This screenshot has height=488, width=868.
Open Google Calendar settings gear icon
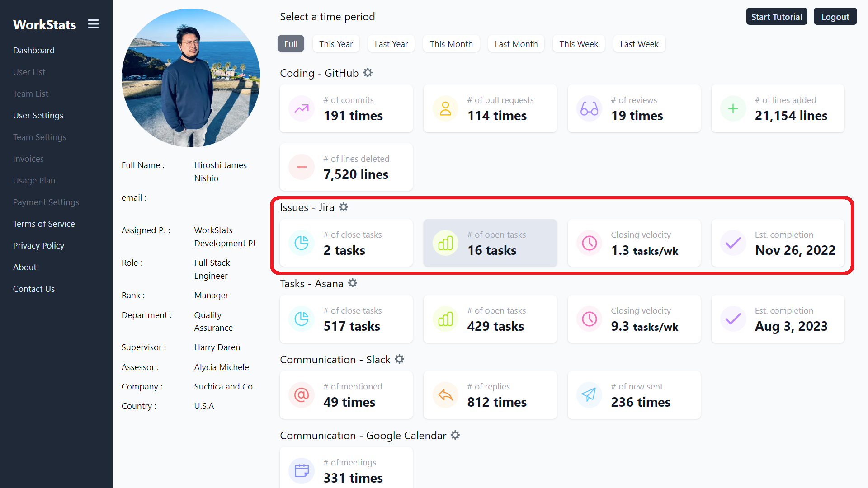coord(455,435)
